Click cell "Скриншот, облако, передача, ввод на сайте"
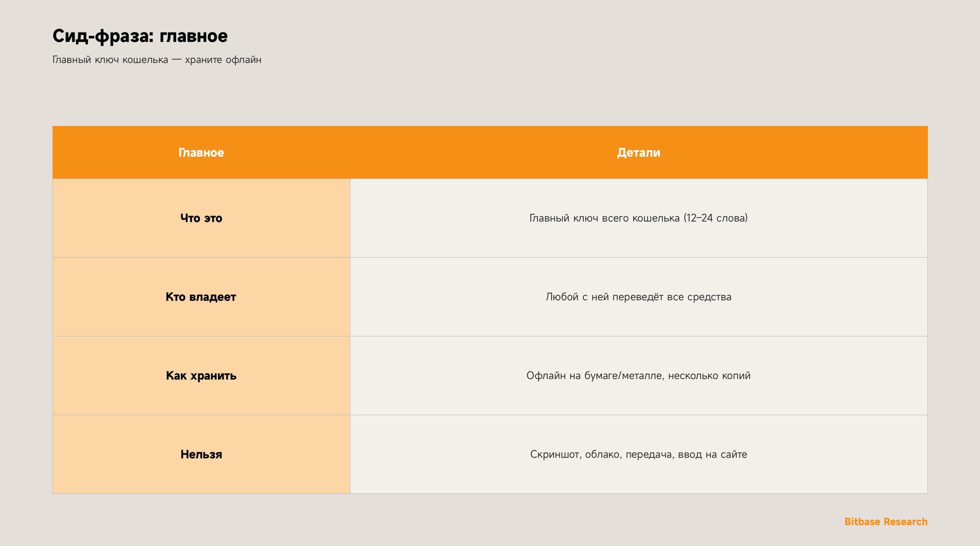Viewport: 980px width, 546px height. pyautogui.click(x=639, y=454)
